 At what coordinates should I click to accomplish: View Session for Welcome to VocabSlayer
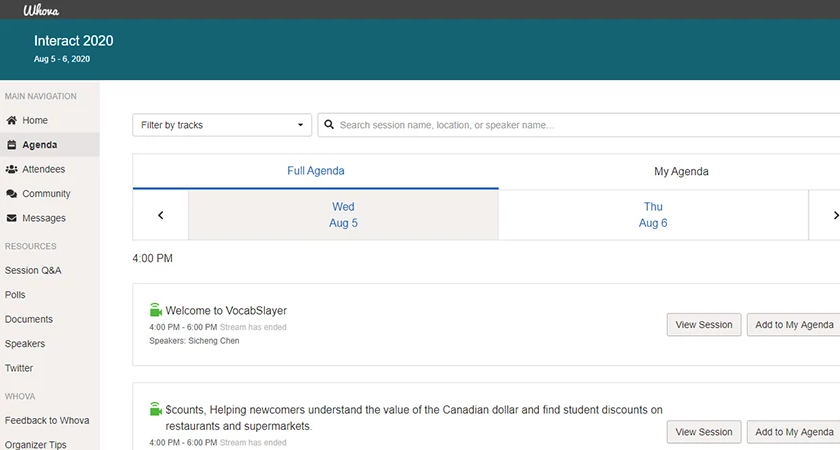704,325
